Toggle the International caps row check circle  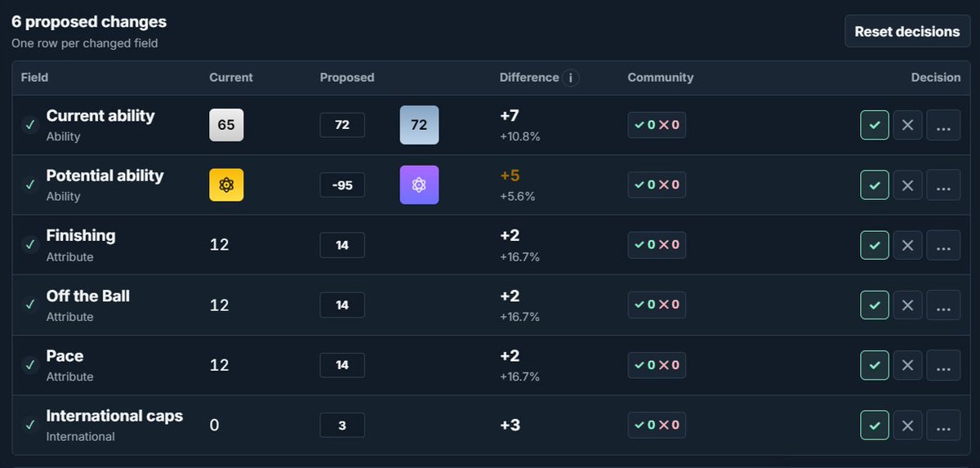point(30,425)
